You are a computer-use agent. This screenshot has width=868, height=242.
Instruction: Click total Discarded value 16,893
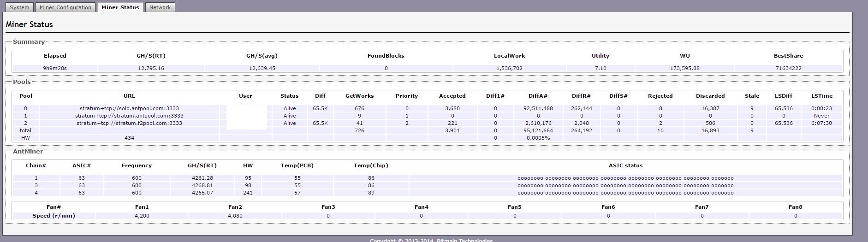[x=710, y=130]
